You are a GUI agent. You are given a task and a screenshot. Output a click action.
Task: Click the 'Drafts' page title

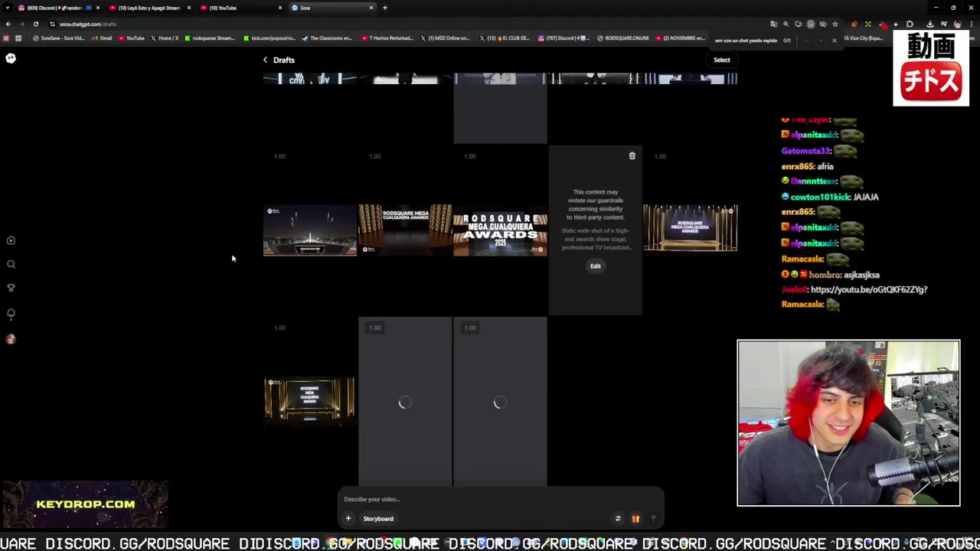pos(283,60)
